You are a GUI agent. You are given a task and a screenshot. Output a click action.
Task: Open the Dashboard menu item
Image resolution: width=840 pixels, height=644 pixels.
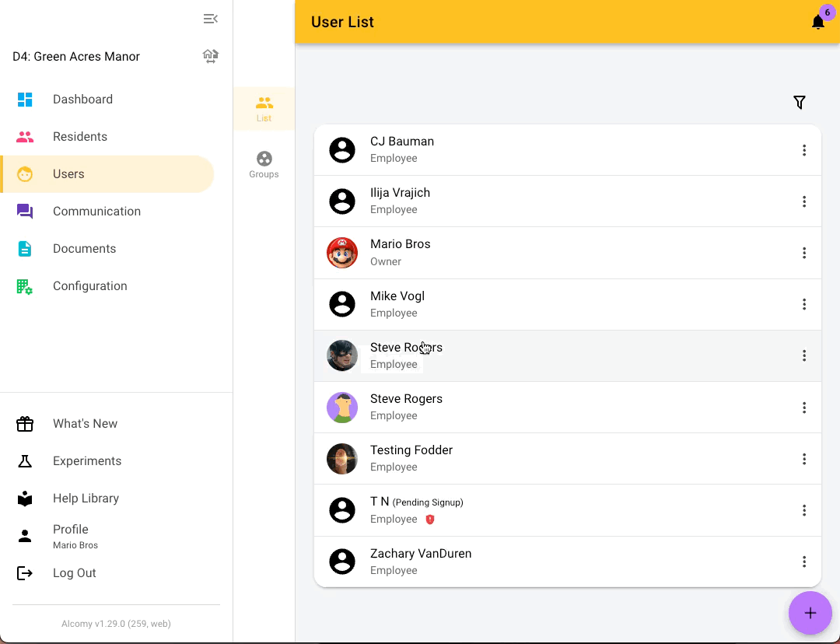point(108,99)
